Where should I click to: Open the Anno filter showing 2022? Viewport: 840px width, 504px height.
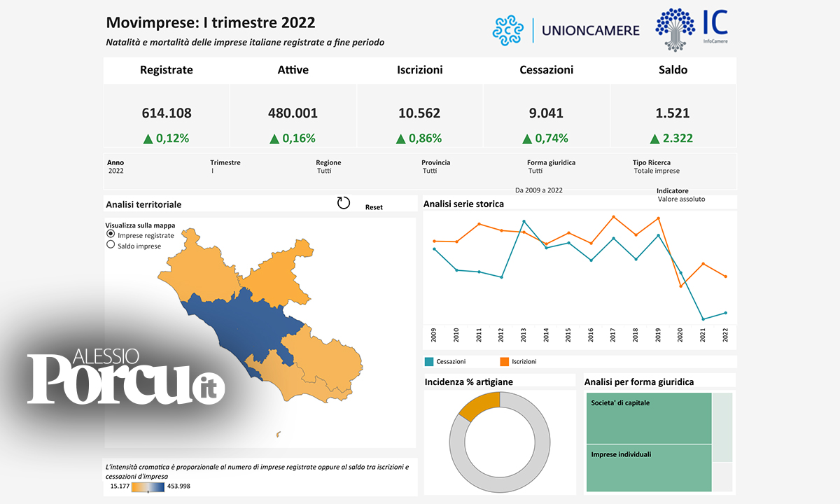(115, 171)
